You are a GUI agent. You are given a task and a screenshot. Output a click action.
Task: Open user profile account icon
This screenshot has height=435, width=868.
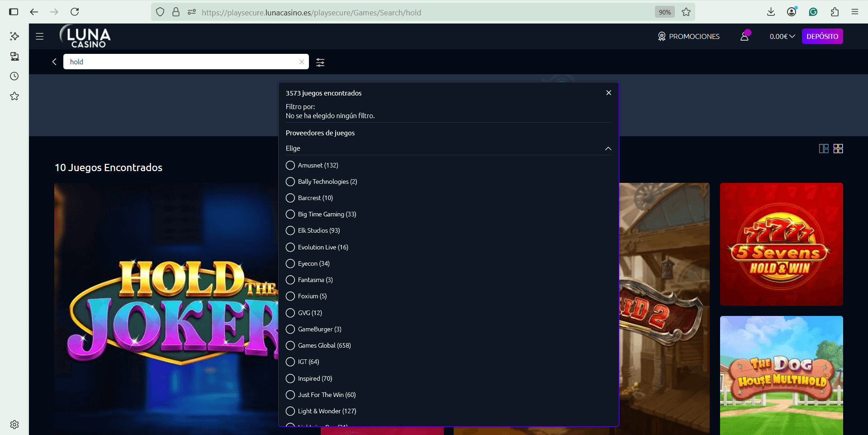point(745,36)
